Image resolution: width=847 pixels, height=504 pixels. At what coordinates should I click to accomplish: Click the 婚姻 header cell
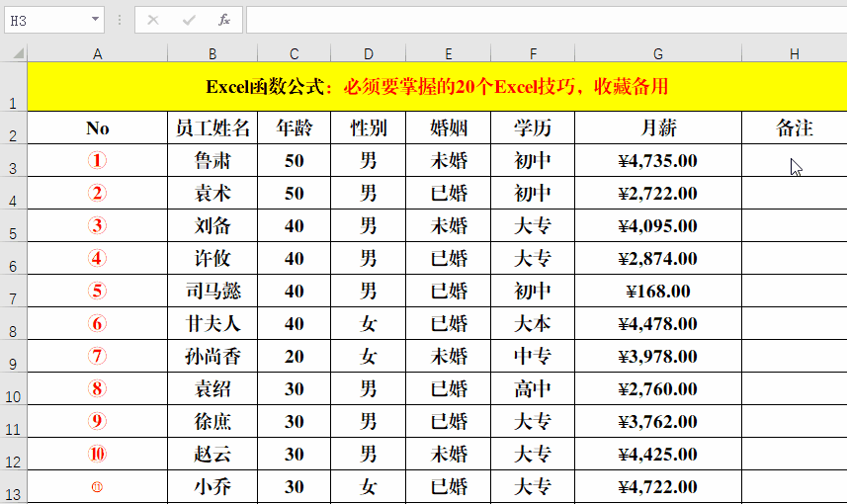[x=449, y=128]
